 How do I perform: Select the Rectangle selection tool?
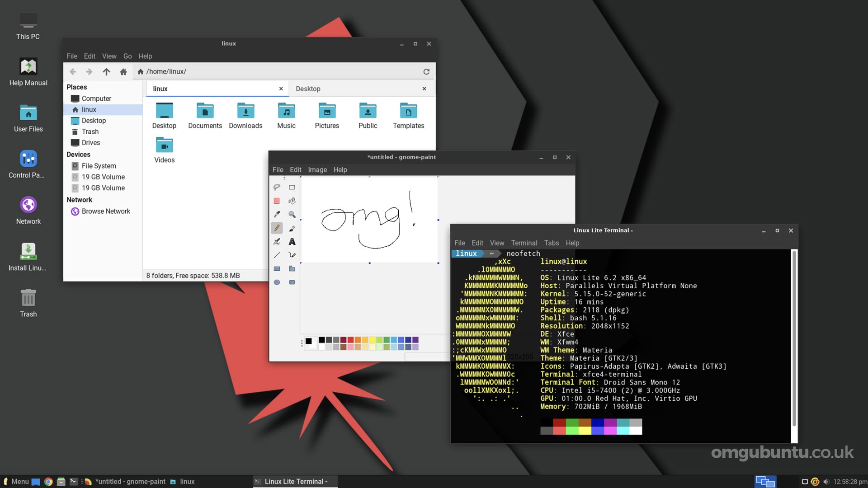coord(292,187)
